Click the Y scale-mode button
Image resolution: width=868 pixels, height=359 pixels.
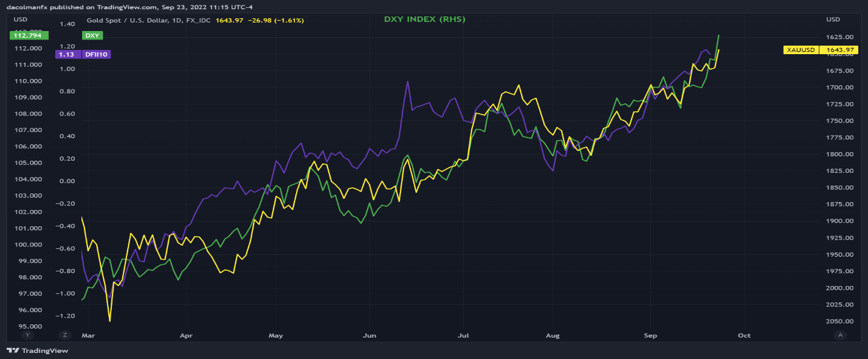pyautogui.click(x=27, y=335)
